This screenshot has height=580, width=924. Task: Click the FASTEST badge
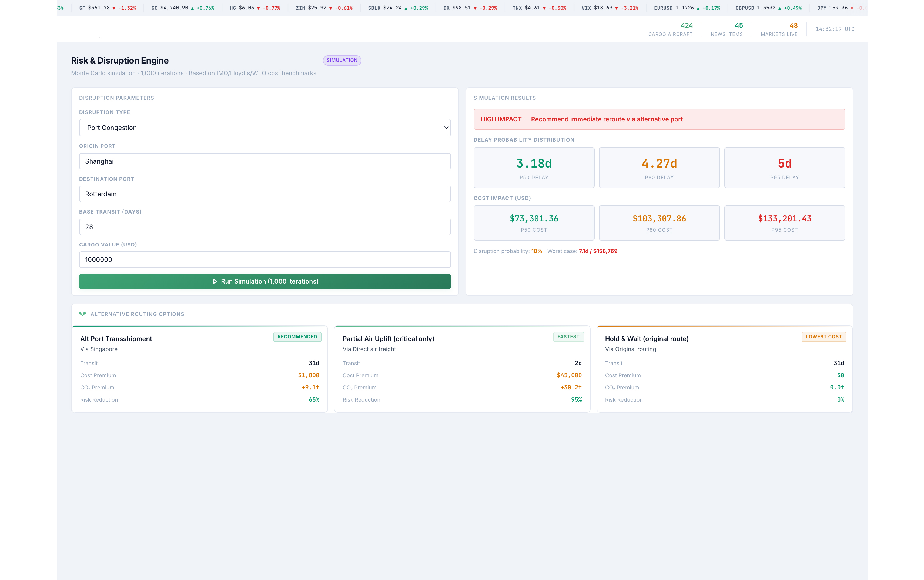click(568, 337)
